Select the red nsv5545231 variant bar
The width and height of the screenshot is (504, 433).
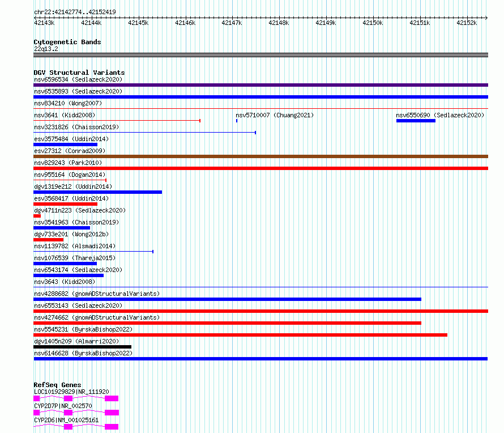pos(241,335)
